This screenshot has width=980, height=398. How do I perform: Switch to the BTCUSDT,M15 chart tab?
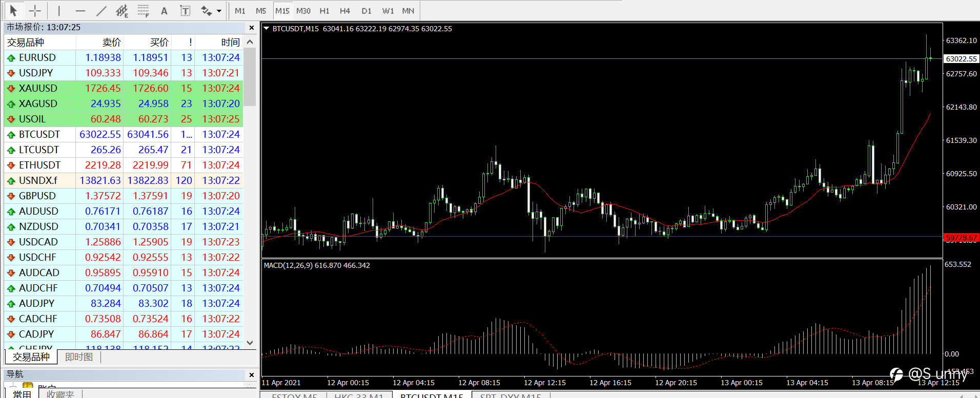432,395
